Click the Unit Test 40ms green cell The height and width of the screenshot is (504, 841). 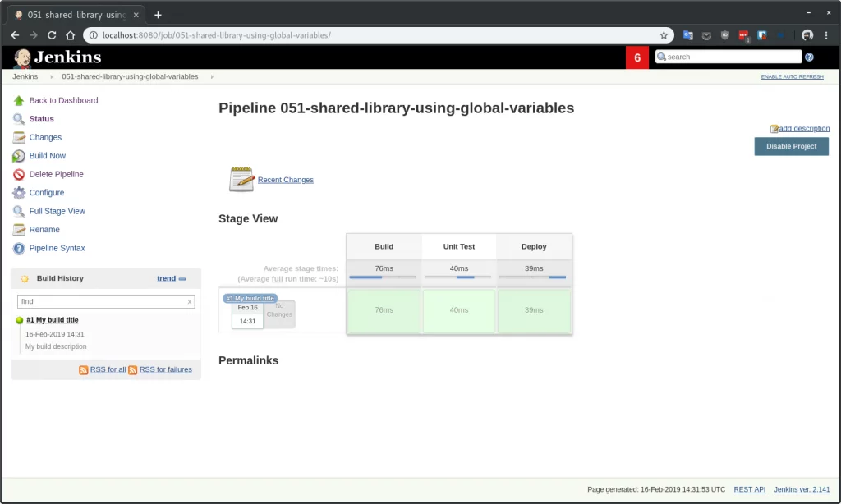click(459, 311)
